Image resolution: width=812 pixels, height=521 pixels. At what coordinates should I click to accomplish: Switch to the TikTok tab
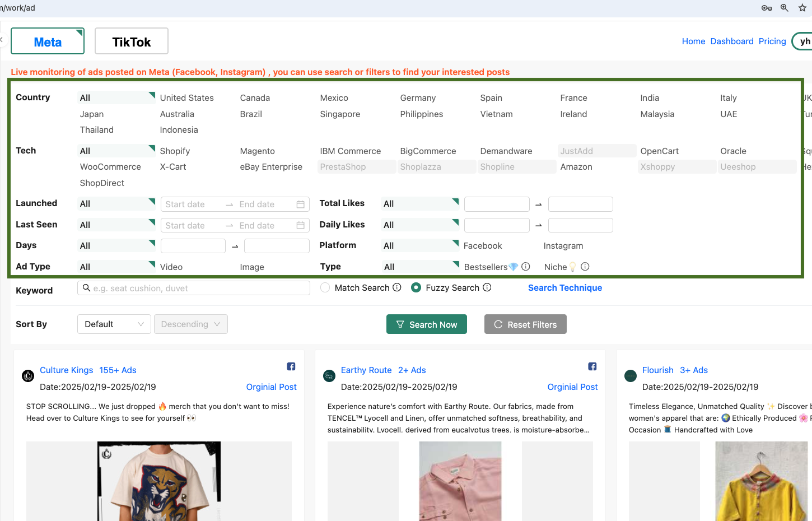pyautogui.click(x=132, y=41)
